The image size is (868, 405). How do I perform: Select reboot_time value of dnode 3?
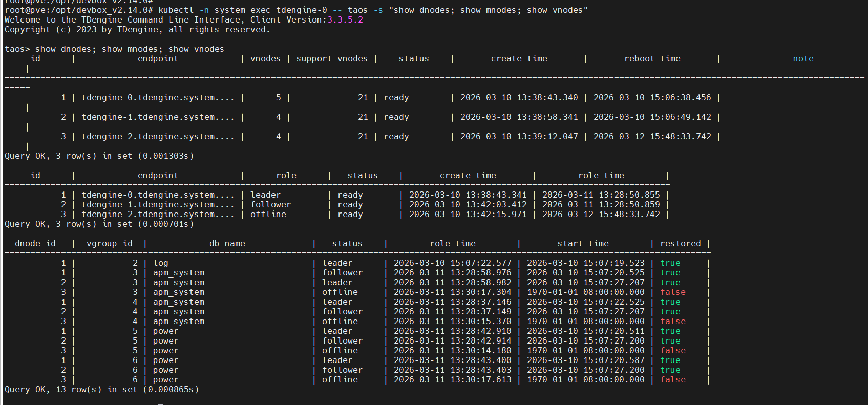[652, 137]
